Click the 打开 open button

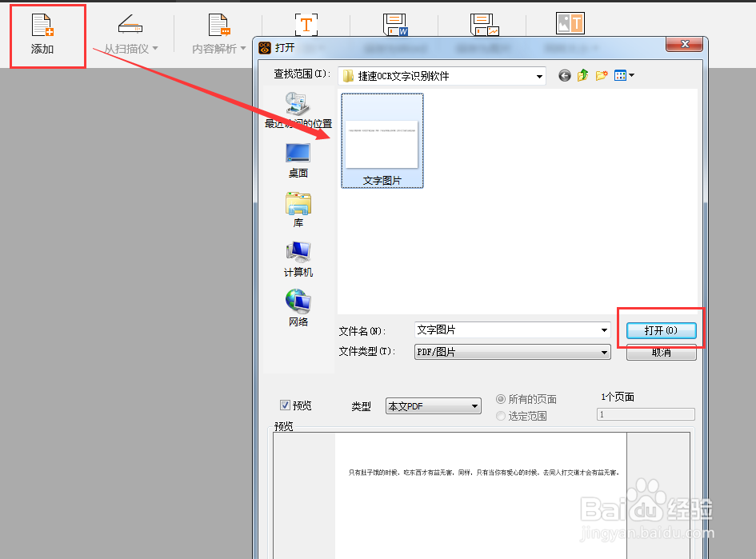[661, 329]
